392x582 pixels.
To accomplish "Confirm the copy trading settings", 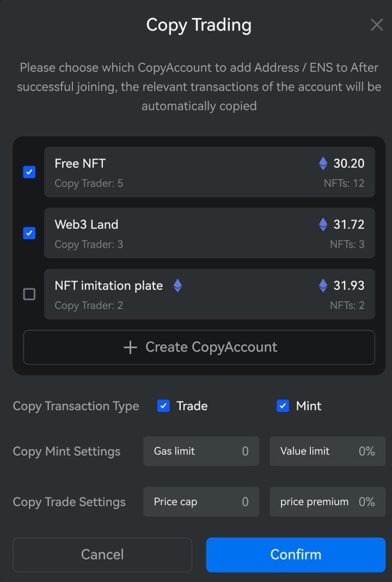I will pos(296,555).
